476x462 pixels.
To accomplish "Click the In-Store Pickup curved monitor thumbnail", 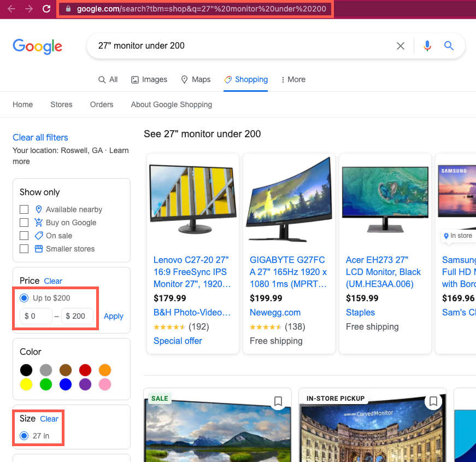I will tap(373, 428).
